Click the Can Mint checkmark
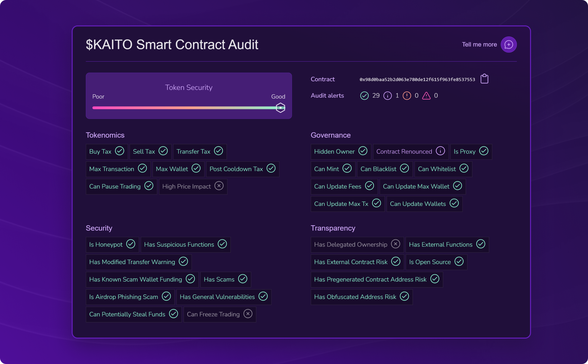Viewport: 588px width, 364px height. (347, 168)
